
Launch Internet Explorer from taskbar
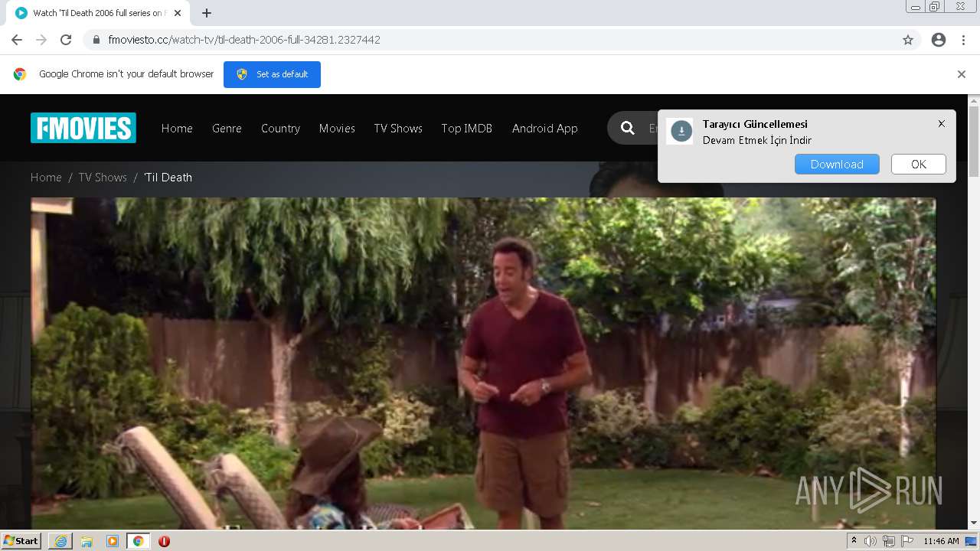tap(60, 541)
